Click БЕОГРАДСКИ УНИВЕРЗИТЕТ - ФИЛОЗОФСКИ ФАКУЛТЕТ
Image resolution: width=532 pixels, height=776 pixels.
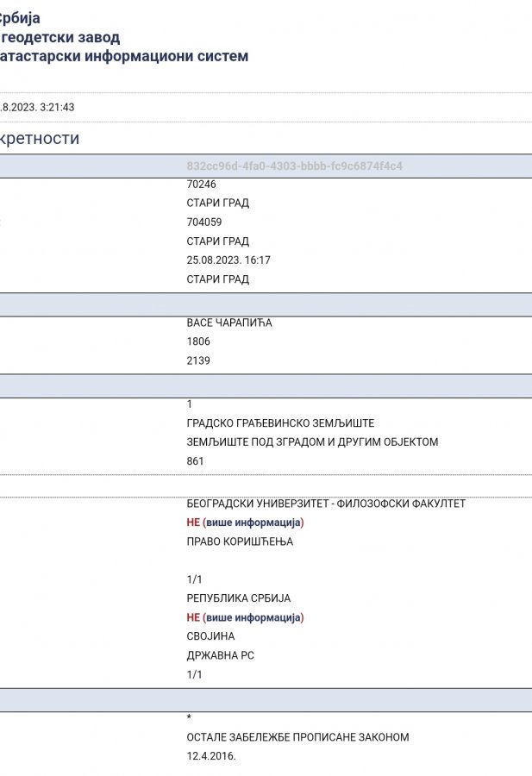[x=326, y=504]
